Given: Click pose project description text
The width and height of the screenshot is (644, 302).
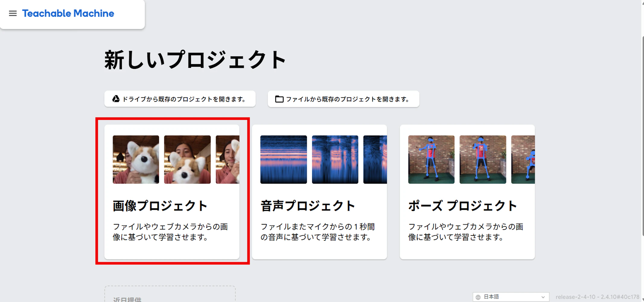Looking at the screenshot, I should click(466, 232).
